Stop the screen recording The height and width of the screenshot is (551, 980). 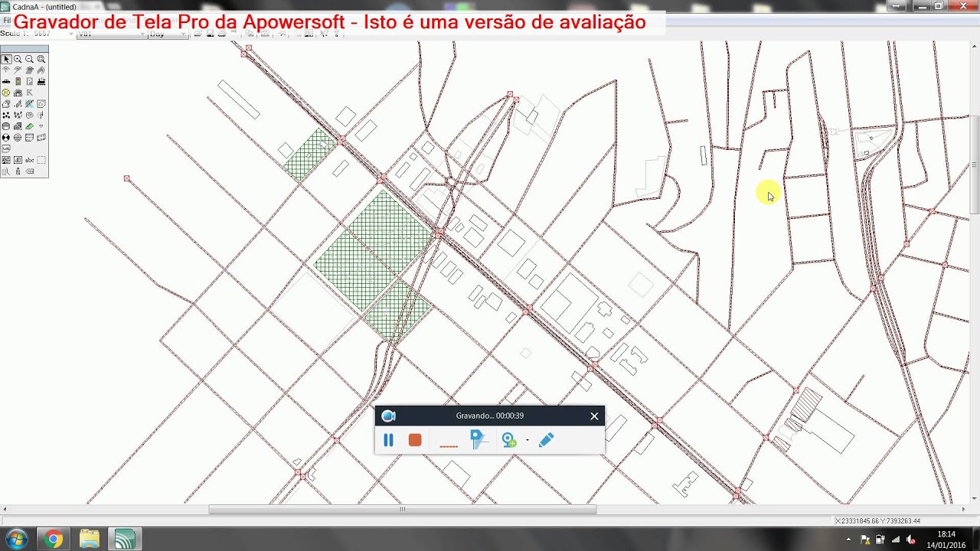[415, 440]
